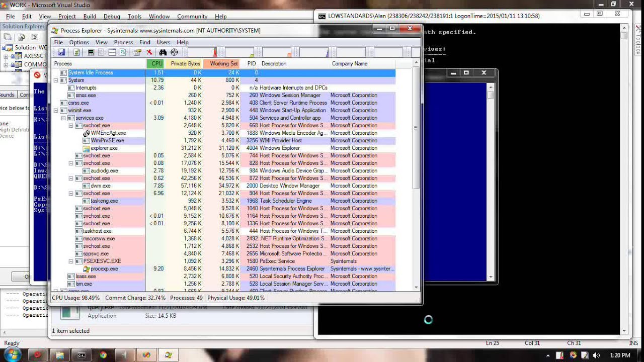Click the Windows Start orb
This screenshot has height=362, width=644.
click(12, 355)
